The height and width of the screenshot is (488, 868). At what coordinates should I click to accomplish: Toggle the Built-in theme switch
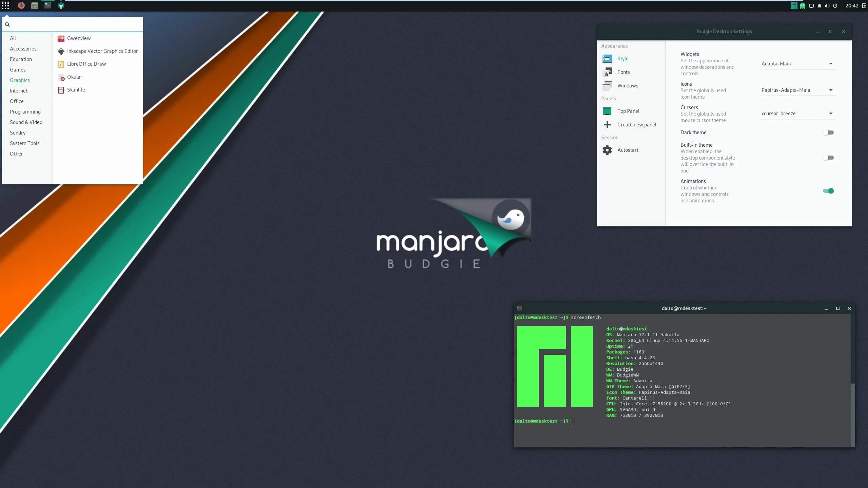[x=828, y=158]
